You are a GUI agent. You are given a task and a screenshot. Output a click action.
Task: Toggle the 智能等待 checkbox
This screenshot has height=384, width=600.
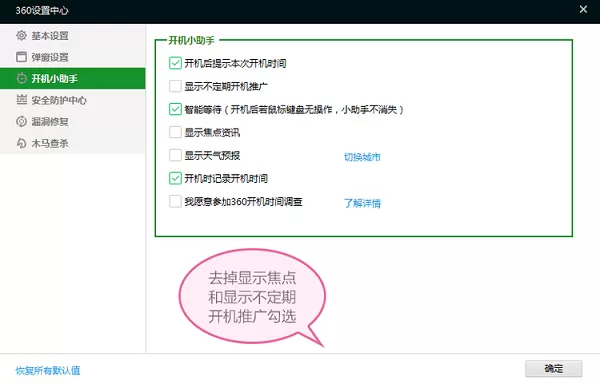tap(175, 109)
